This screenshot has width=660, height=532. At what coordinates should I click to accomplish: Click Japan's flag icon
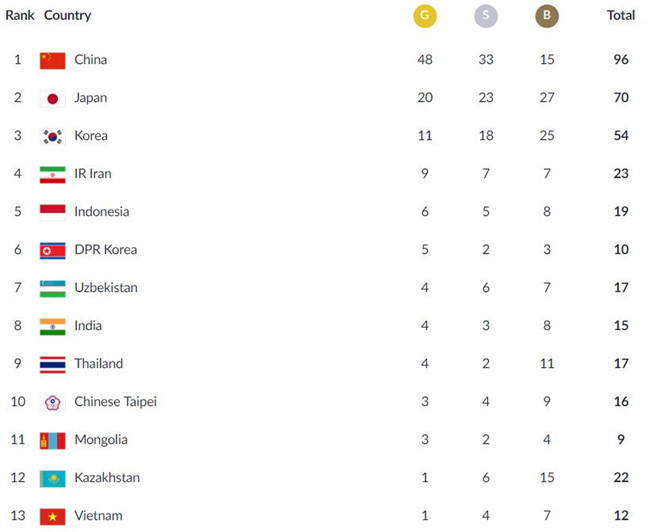52,98
